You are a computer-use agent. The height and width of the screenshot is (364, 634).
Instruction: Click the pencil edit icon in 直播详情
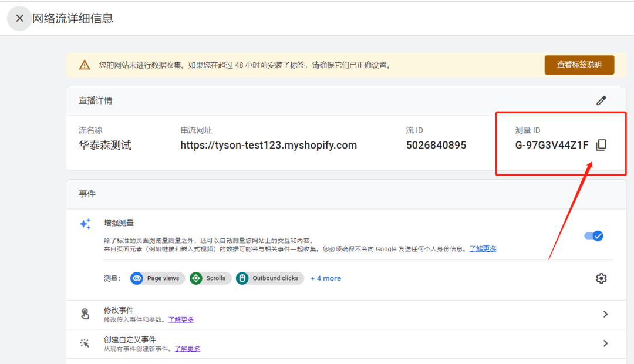coord(601,100)
